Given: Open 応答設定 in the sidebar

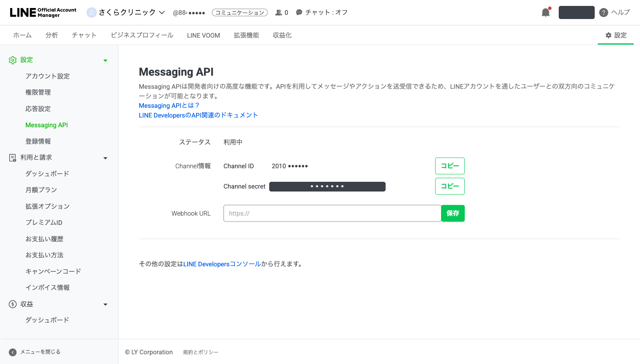Looking at the screenshot, I should (38, 109).
